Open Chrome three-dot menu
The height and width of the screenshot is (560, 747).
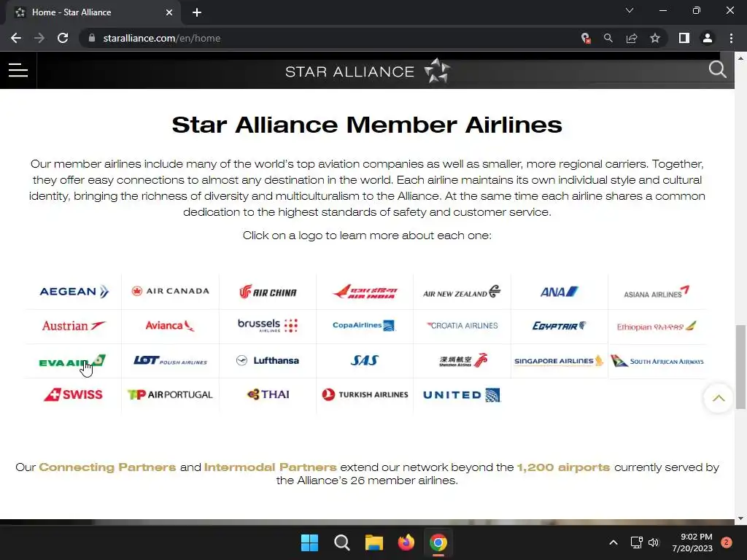(731, 38)
